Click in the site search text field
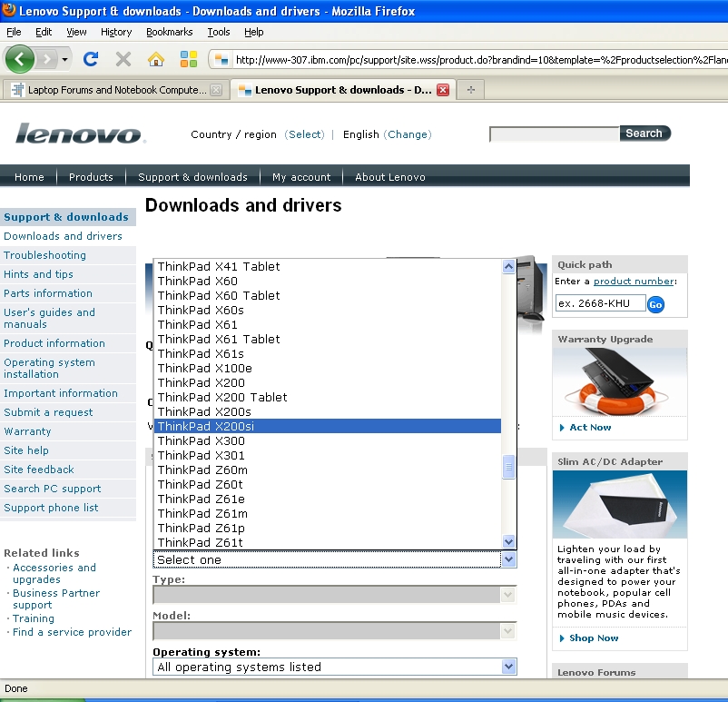The width and height of the screenshot is (728, 702). (555, 134)
